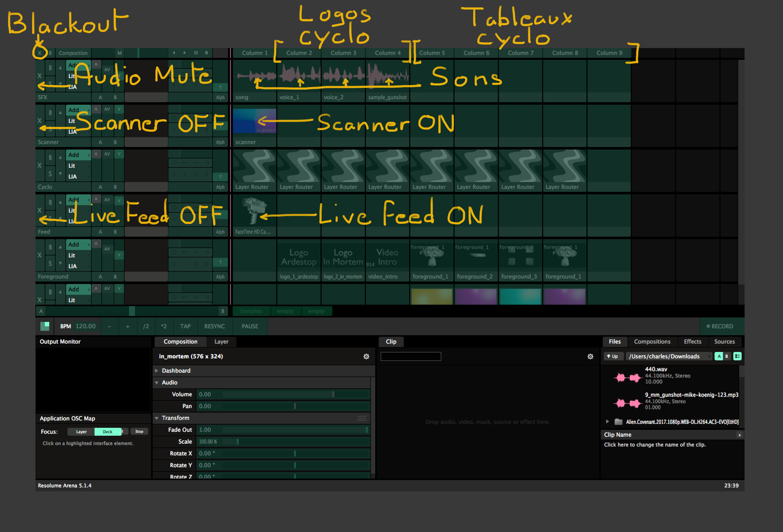The image size is (783, 532).
Task: Set OSC map focus to Layer
Action: [81, 432]
